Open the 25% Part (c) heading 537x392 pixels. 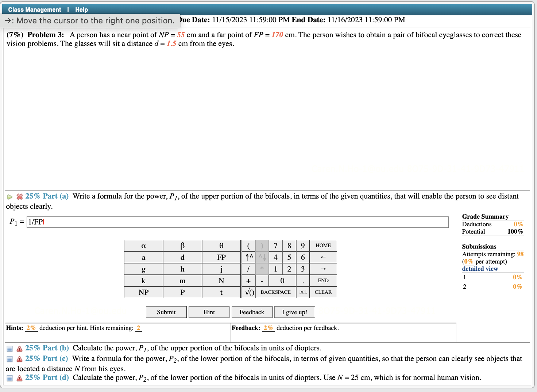47,359
